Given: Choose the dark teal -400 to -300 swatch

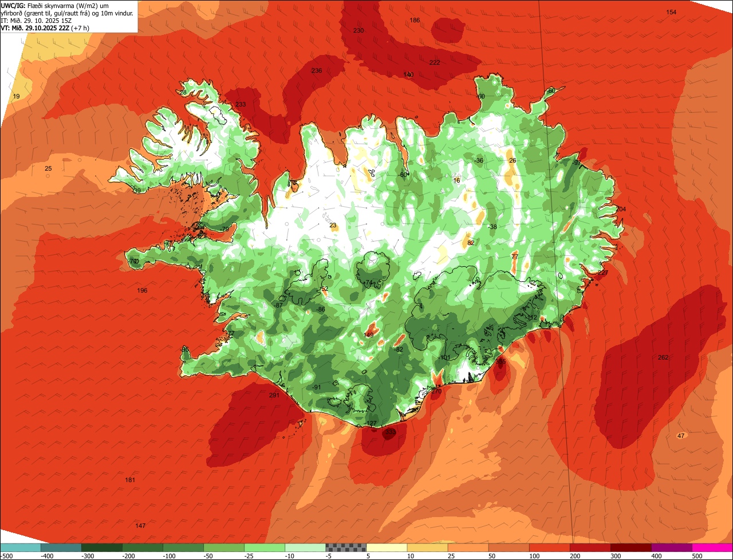Looking at the screenshot, I should pos(61,547).
